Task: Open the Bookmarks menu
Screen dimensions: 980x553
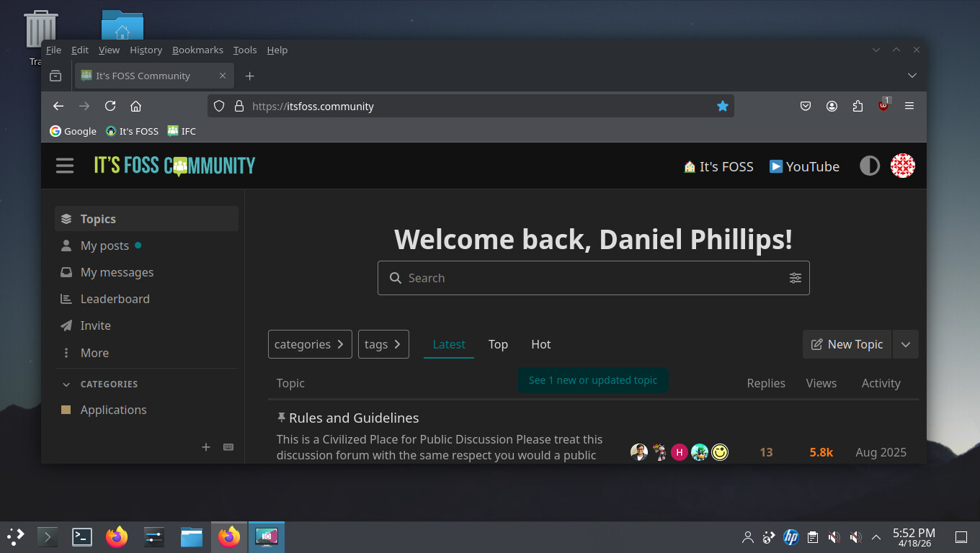Action: click(197, 50)
